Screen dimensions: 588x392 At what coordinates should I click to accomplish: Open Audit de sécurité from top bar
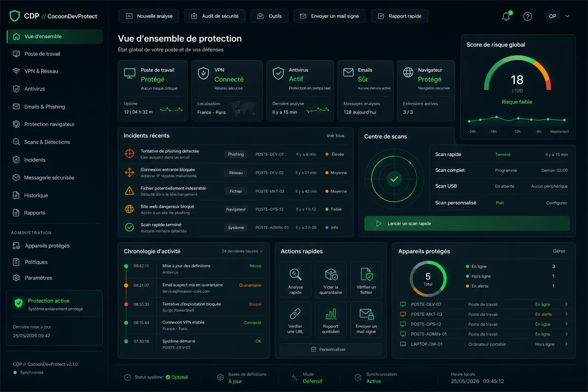point(215,16)
